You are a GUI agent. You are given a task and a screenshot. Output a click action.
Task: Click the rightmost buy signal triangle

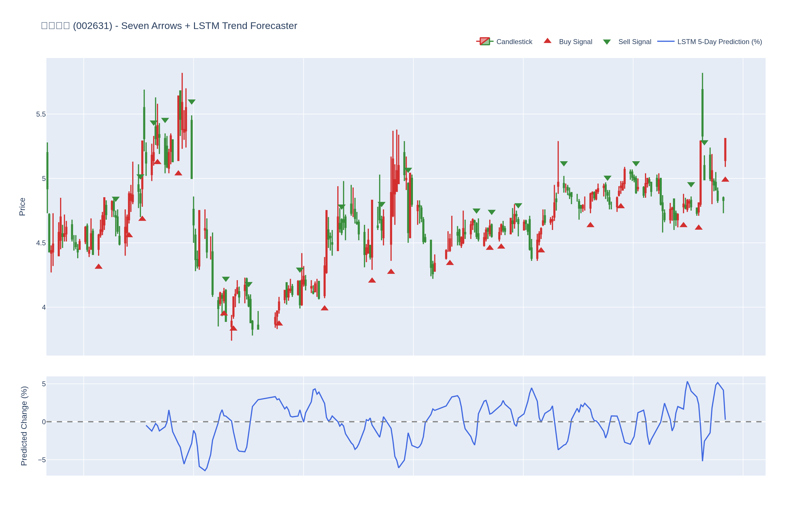pyautogui.click(x=725, y=179)
